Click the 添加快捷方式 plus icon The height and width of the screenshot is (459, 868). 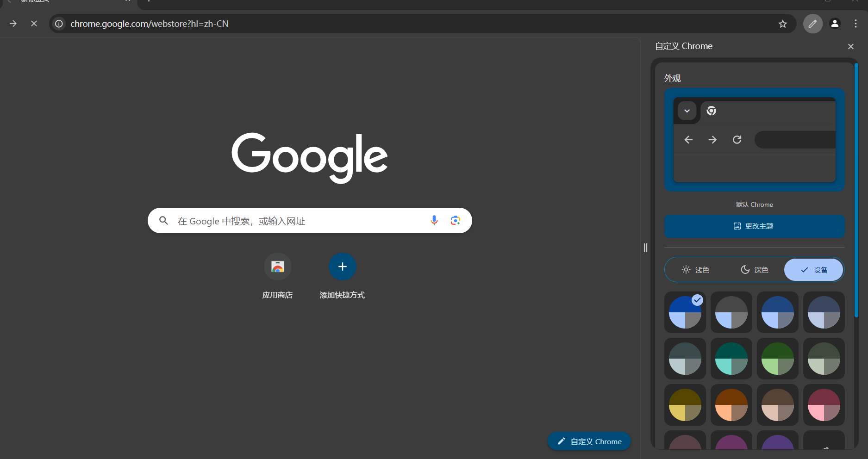(x=342, y=267)
